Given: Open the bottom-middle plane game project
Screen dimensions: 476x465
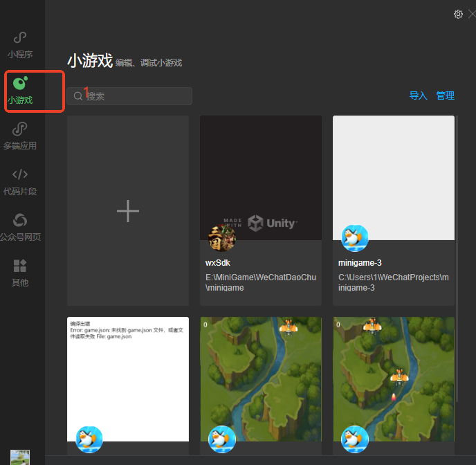Looking at the screenshot, I should click(261, 379).
